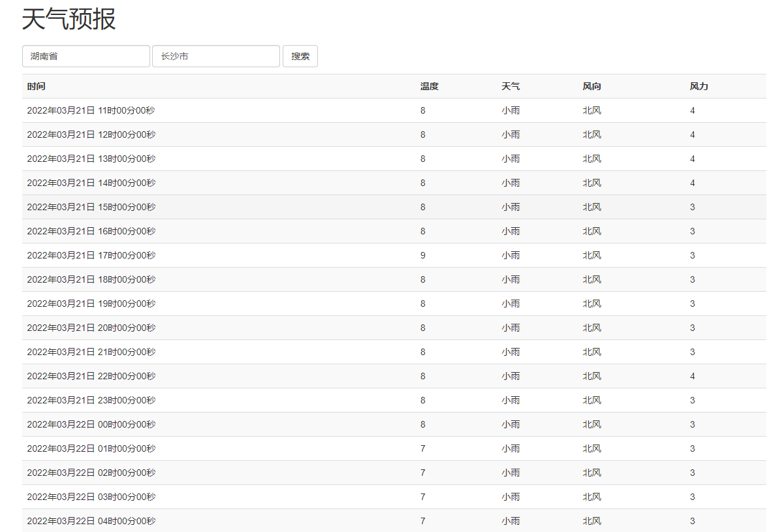Viewport: 784px width, 532px height.
Task: Select wind force 3 in the 18时 row
Action: click(x=693, y=279)
